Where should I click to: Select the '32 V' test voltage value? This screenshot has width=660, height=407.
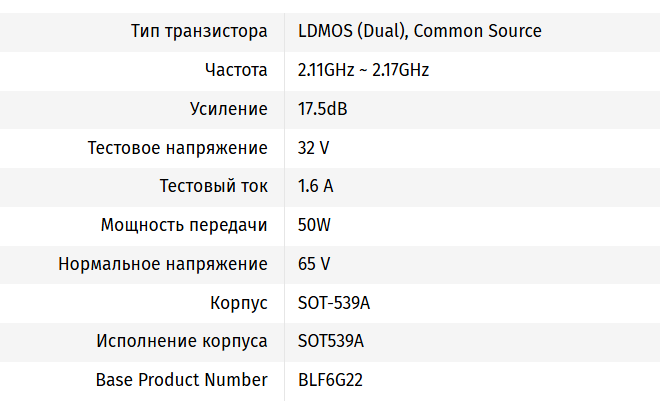313,148
